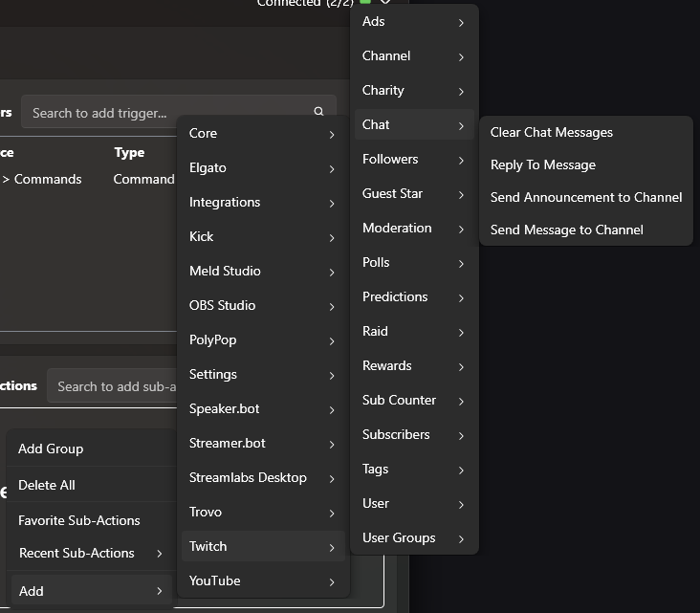Choose Send Announcement to Channel
This screenshot has height=613, width=700.
click(585, 197)
